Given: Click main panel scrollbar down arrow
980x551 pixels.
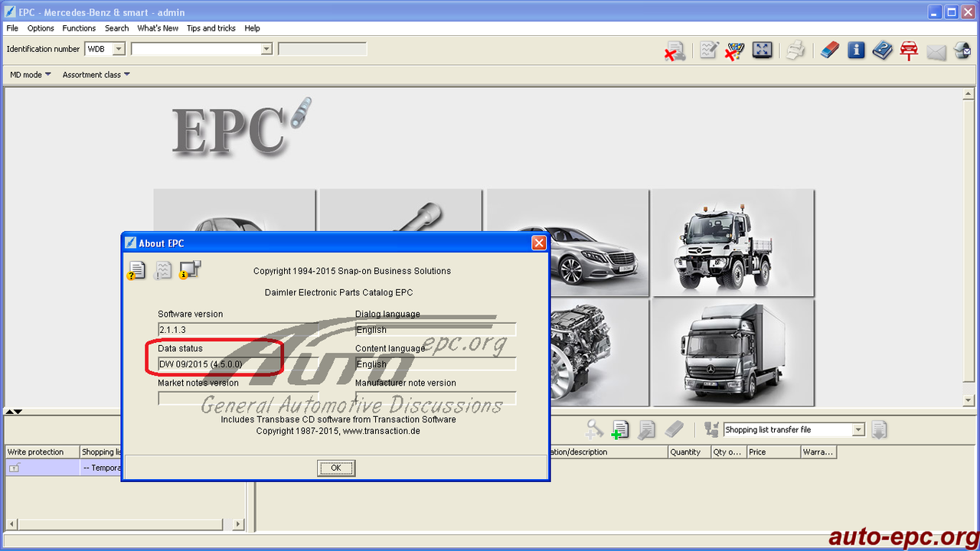Looking at the screenshot, I should click(968, 401).
